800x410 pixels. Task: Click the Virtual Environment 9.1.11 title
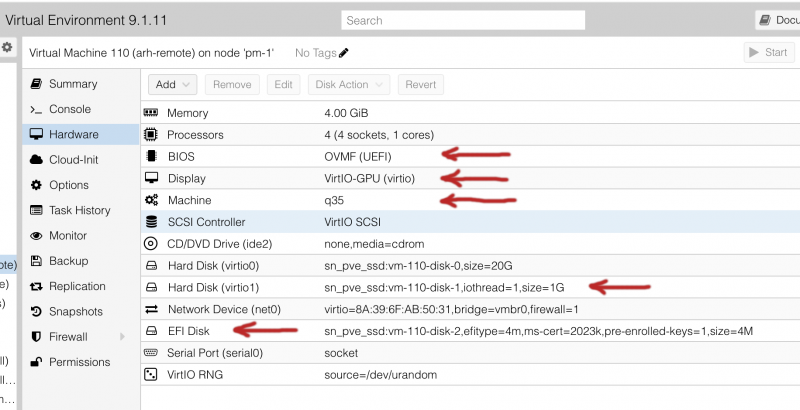(86, 20)
